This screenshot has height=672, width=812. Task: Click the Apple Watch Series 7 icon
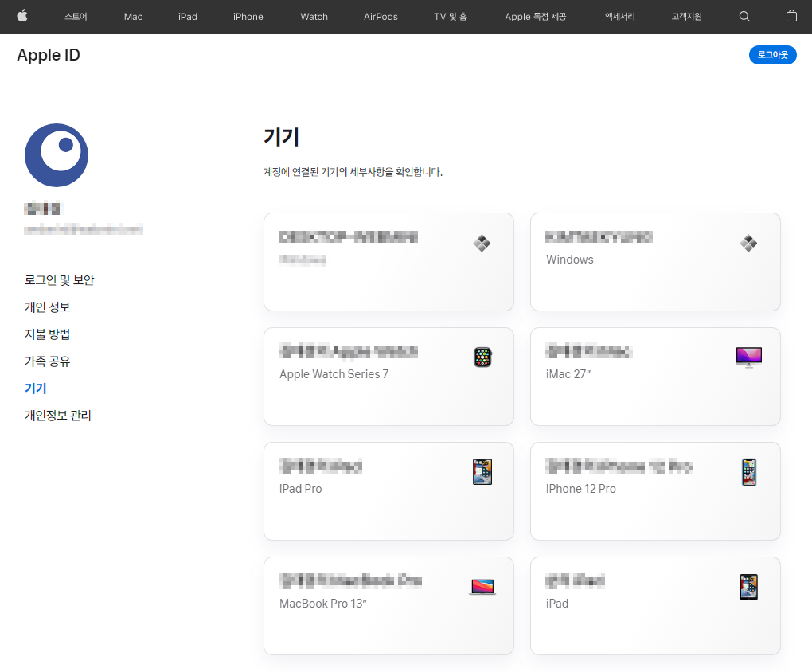pos(482,357)
